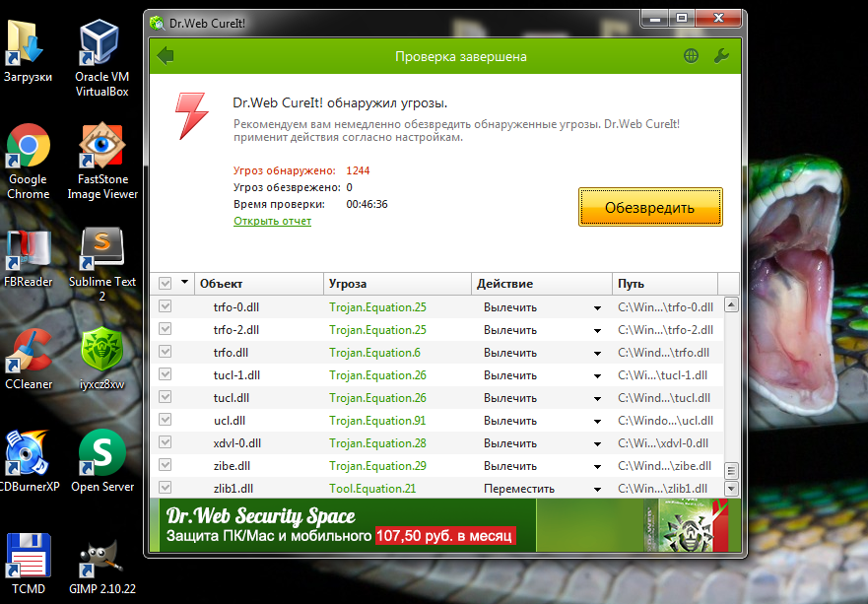Launch Google Chrome desktop shortcut
The width and height of the screenshot is (868, 604).
pyautogui.click(x=28, y=162)
